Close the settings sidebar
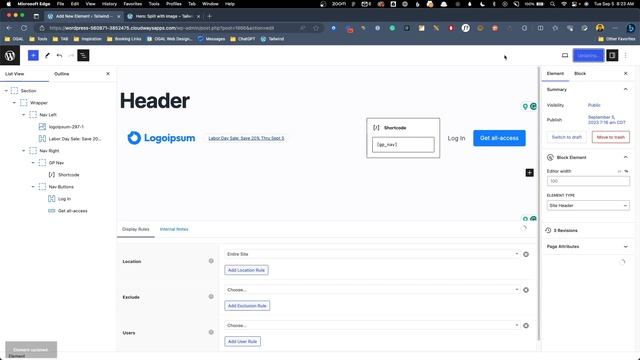This screenshot has width=640, height=360. click(626, 73)
